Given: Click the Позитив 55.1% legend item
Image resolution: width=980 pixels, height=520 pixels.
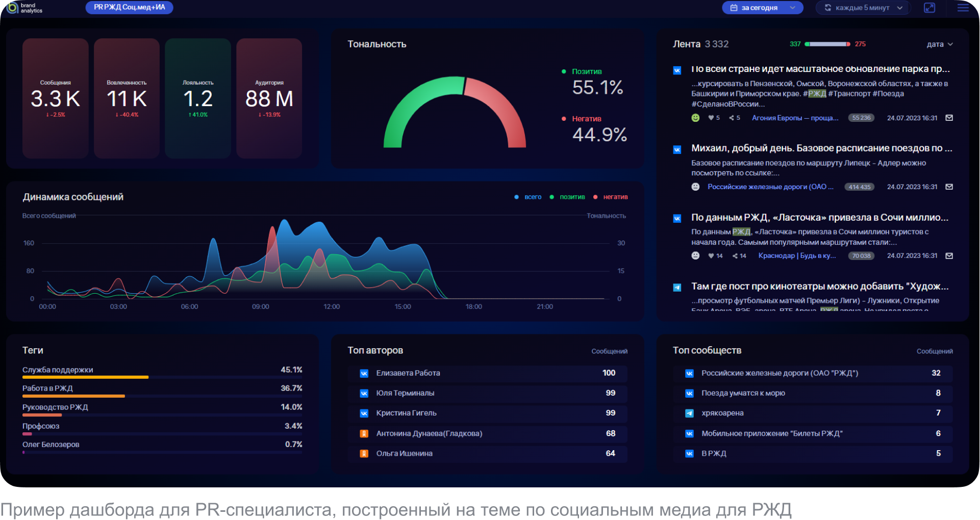Looking at the screenshot, I should (x=592, y=82).
